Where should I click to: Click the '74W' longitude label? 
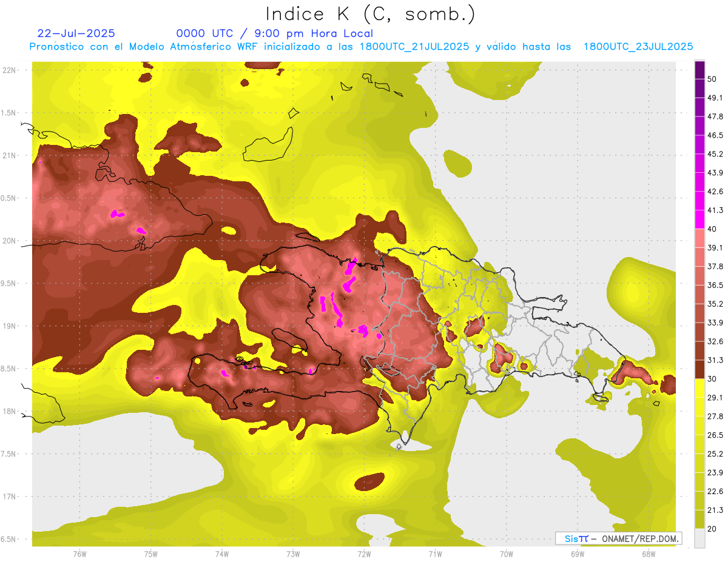[221, 554]
